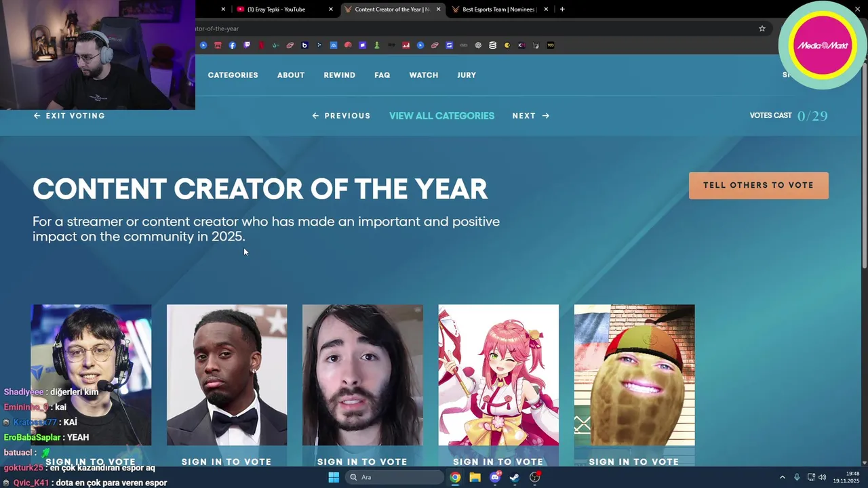Viewport: 868px width, 488px height.
Task: Open the Facebook bookmark icon
Action: 232,45
